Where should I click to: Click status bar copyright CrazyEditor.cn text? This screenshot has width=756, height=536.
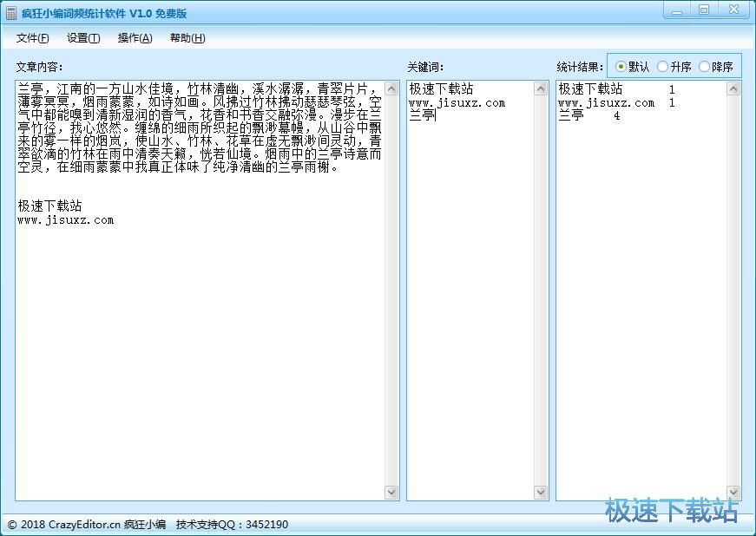(87, 525)
